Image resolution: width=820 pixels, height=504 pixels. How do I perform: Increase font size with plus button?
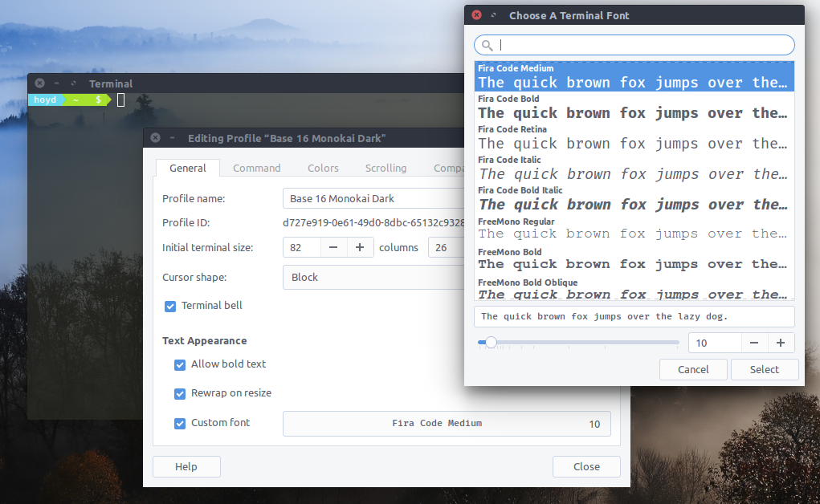point(780,343)
